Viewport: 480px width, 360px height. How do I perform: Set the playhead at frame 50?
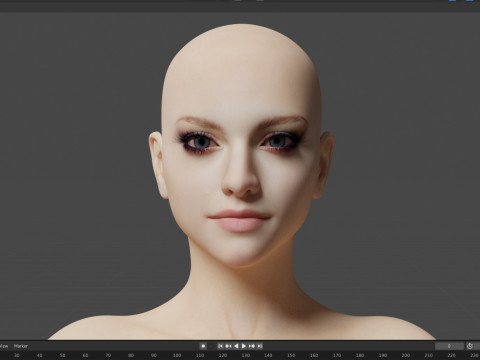pyautogui.click(x=62, y=356)
